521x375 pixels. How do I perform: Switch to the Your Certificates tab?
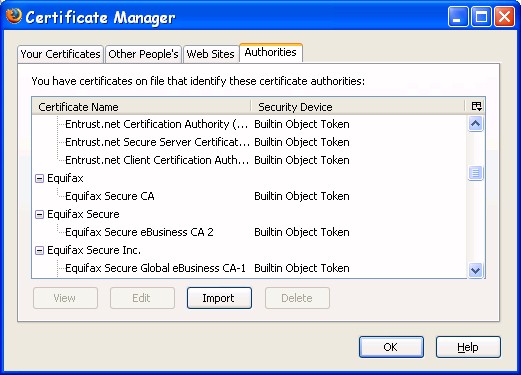pos(60,54)
